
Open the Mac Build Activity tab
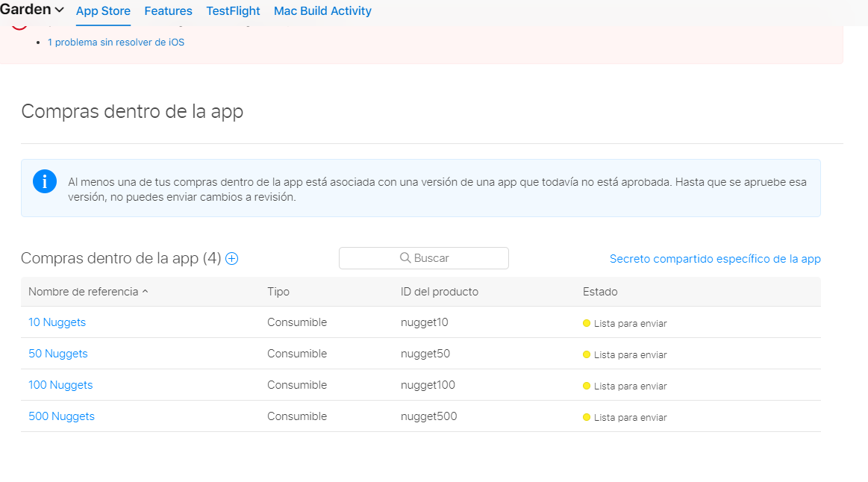[322, 11]
